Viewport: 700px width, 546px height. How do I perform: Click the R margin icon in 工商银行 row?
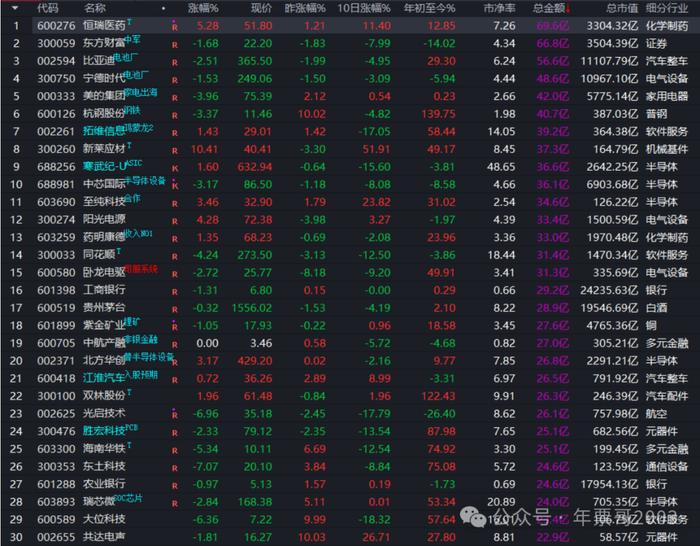pyautogui.click(x=175, y=292)
